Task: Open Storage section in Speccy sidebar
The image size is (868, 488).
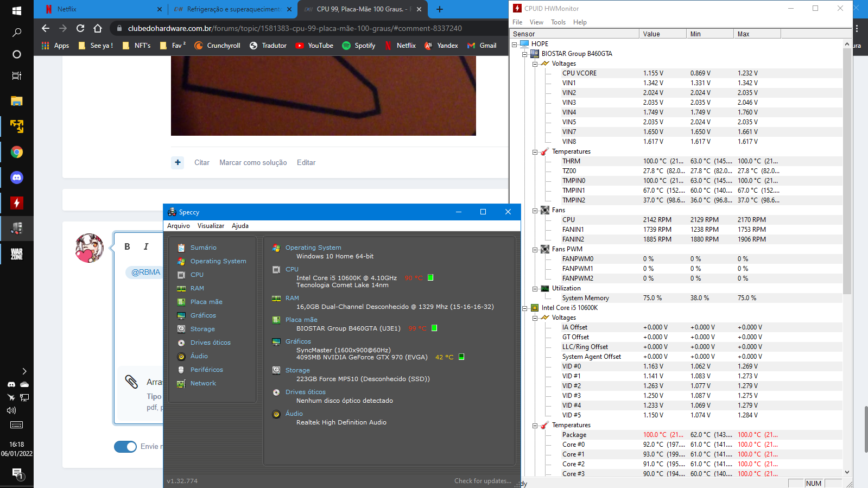Action: 202,329
